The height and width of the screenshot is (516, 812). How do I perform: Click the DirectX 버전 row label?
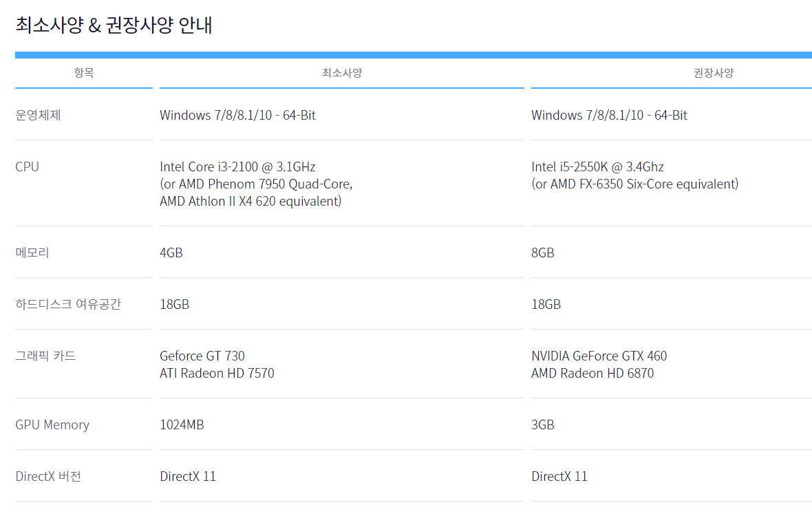coord(48,476)
